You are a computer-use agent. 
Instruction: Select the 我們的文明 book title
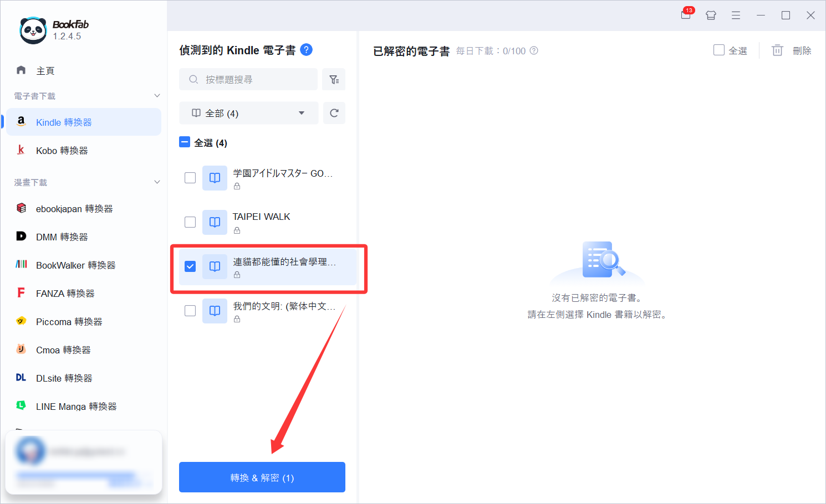pos(284,306)
